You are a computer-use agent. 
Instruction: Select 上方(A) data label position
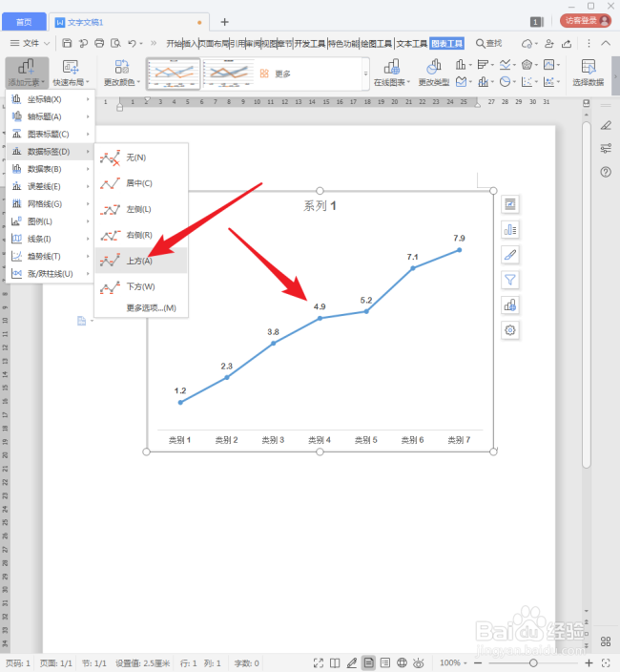pos(141,261)
